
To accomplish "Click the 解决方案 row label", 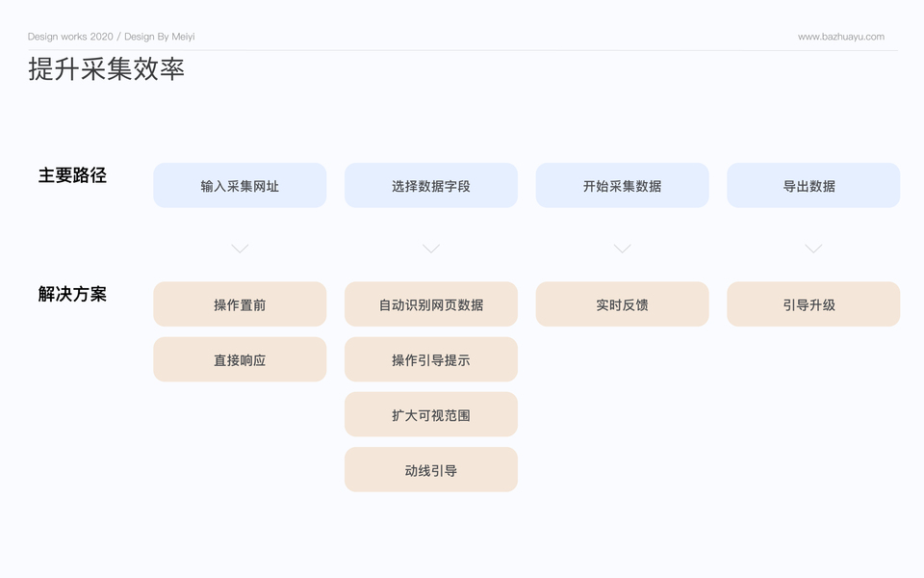I will (x=72, y=294).
